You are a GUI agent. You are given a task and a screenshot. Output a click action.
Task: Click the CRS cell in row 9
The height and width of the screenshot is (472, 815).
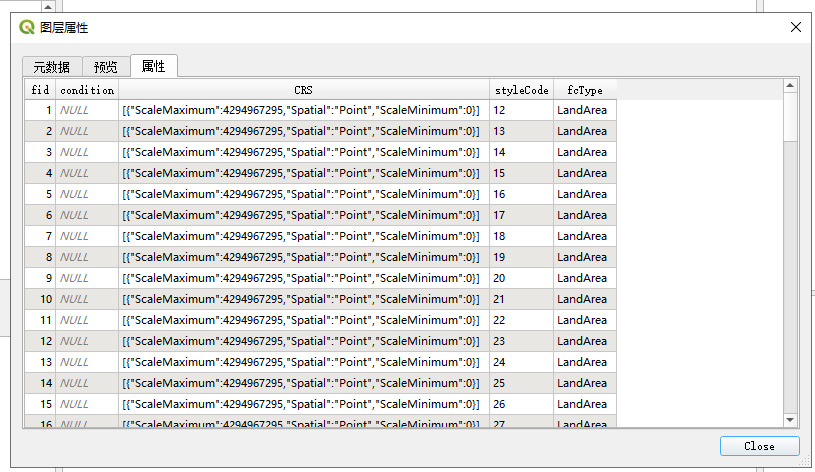(304, 278)
